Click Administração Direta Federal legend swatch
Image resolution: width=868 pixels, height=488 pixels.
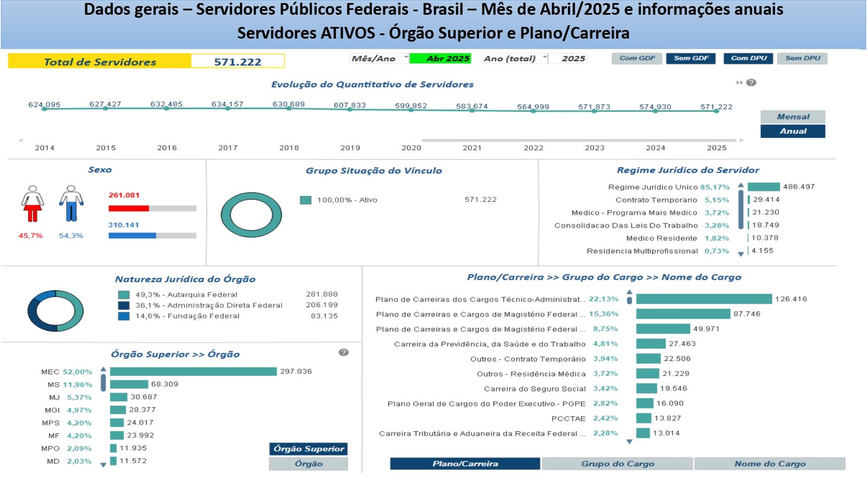pos(124,305)
